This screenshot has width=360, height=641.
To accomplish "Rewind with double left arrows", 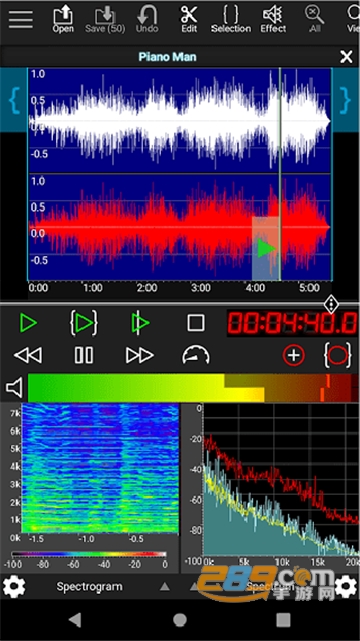I will (x=28, y=355).
